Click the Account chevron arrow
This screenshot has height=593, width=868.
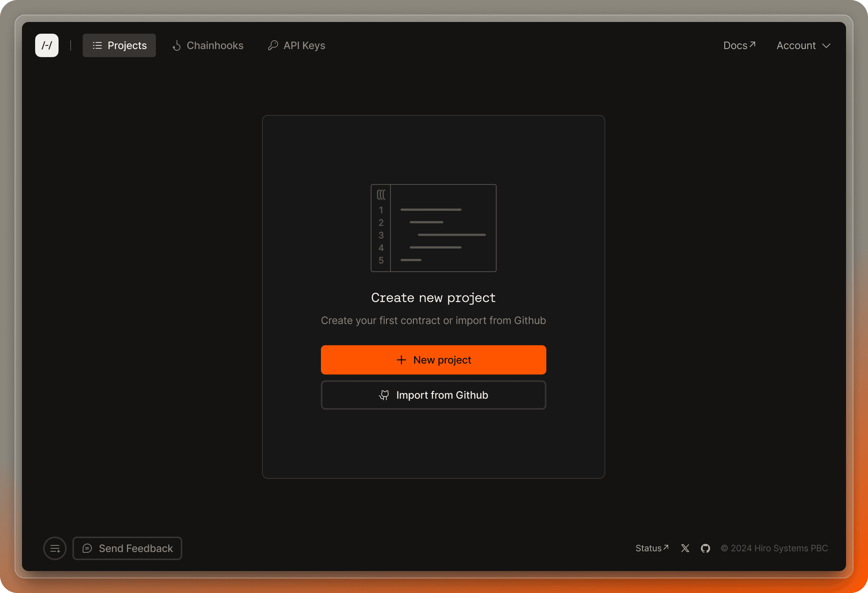[x=826, y=46]
